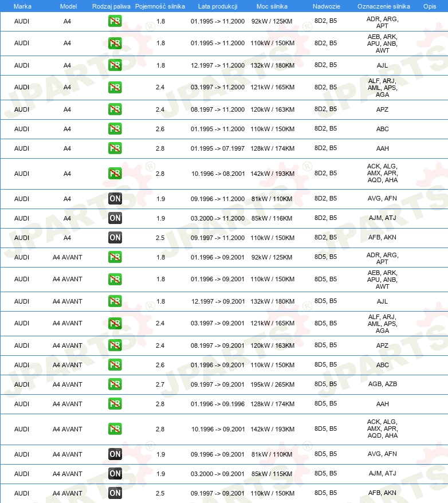Click petrol icon in A4 8D2 2.4 165KM row
This screenshot has width=448, height=503.
tap(115, 87)
